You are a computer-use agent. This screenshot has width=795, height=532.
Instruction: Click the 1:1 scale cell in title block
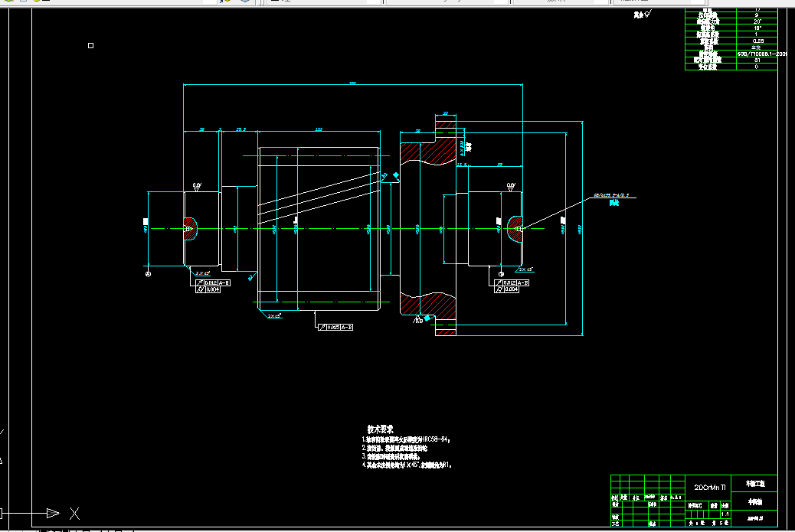tap(725, 514)
